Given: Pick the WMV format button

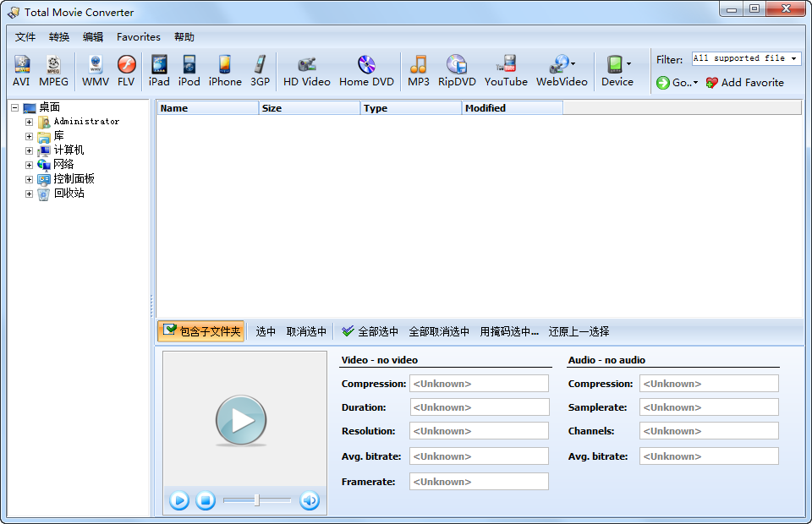Looking at the screenshot, I should coord(96,71).
